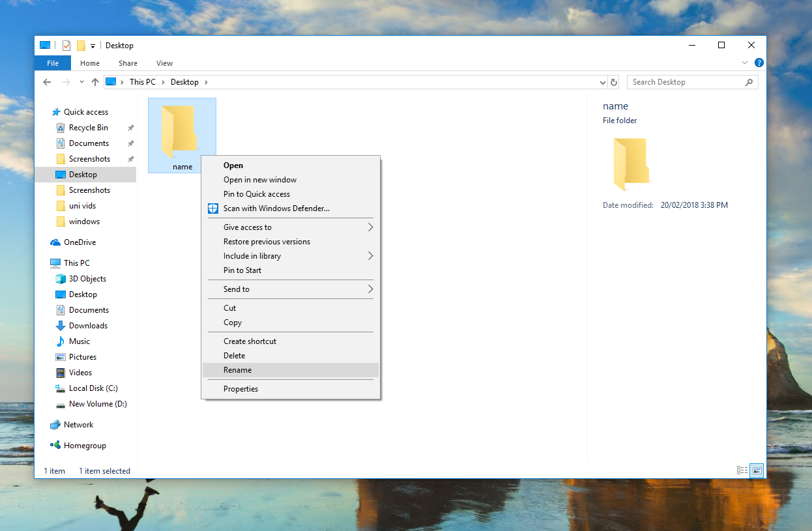This screenshot has height=531, width=812.
Task: Click the Local Disk (C:) drive icon
Action: pos(61,388)
